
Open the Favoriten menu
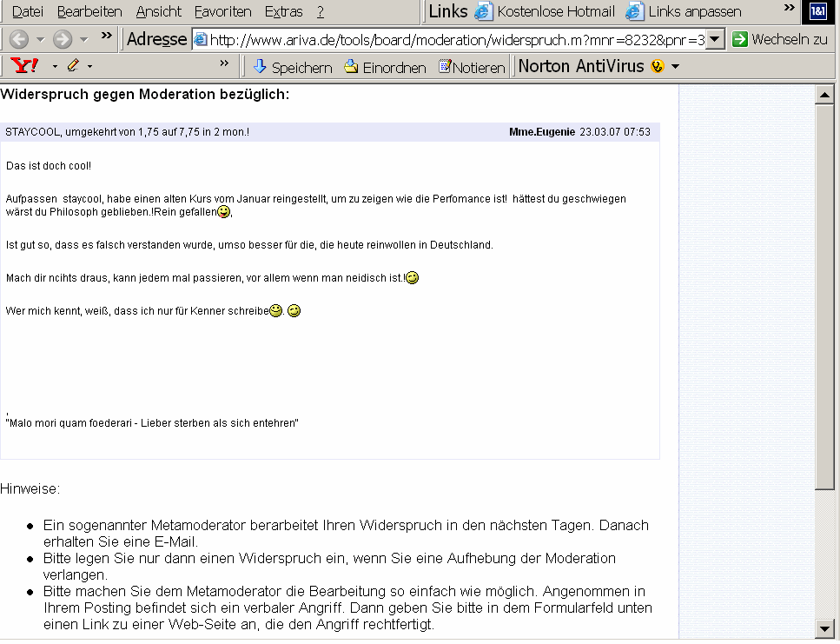tap(222, 11)
